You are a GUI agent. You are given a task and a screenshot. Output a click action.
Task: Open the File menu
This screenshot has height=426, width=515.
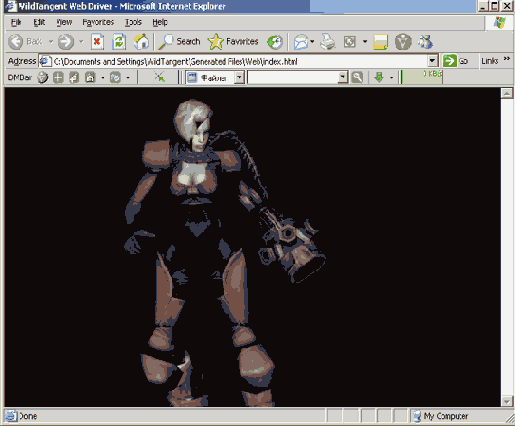click(16, 22)
